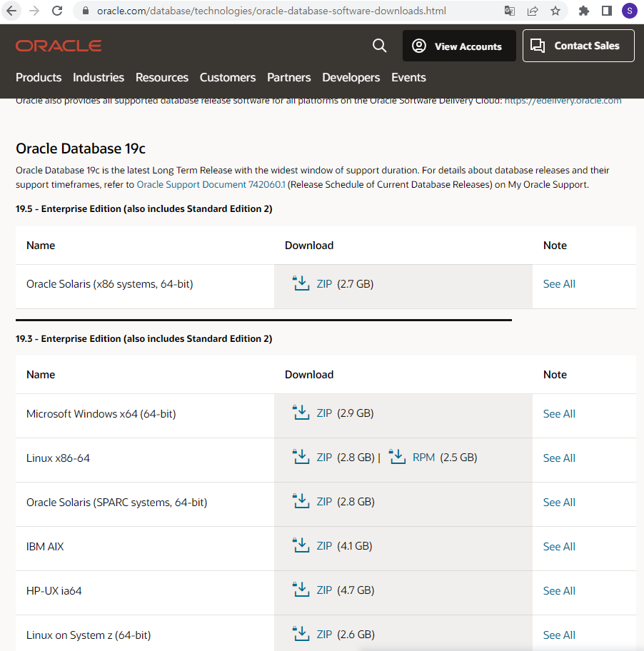Click download icon for Linux x86-64 ZIP
The width and height of the screenshot is (644, 651).
click(x=301, y=457)
